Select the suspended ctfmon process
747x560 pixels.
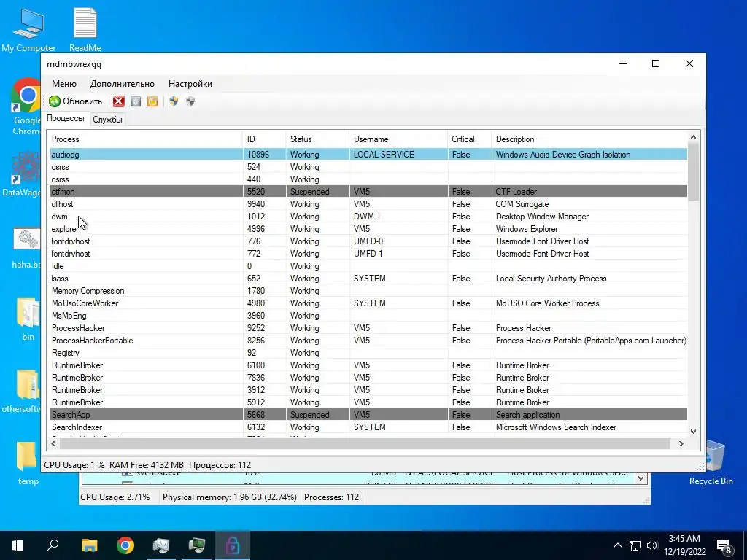pos(368,192)
